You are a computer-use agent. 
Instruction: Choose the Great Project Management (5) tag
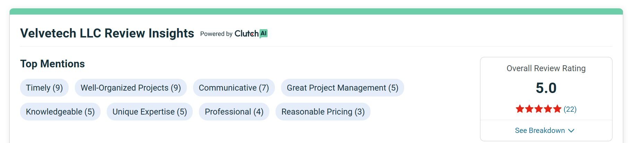coord(342,88)
